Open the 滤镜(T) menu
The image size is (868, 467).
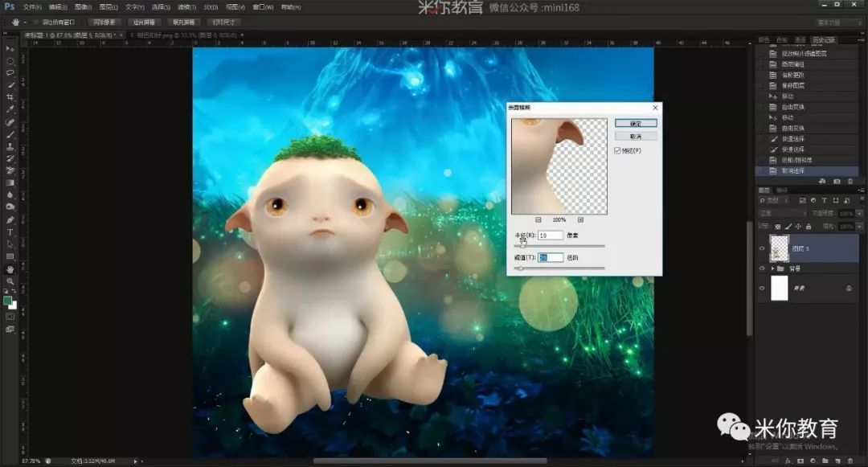[187, 7]
